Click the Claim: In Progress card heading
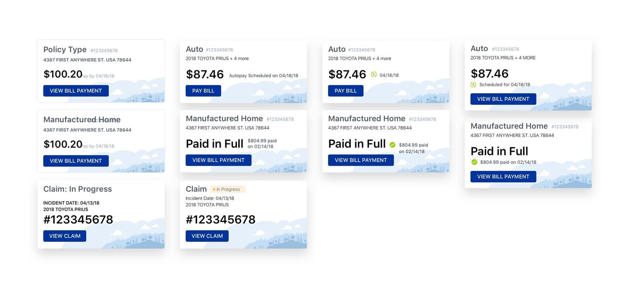This screenshot has height=305, width=644. click(x=78, y=189)
